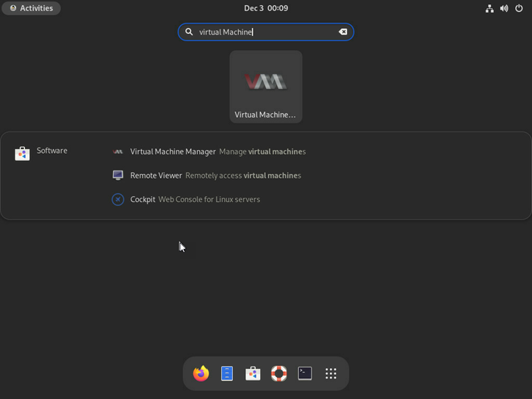This screenshot has width=532, height=399.
Task: Launch Firefox from the dock
Action: pyautogui.click(x=201, y=373)
